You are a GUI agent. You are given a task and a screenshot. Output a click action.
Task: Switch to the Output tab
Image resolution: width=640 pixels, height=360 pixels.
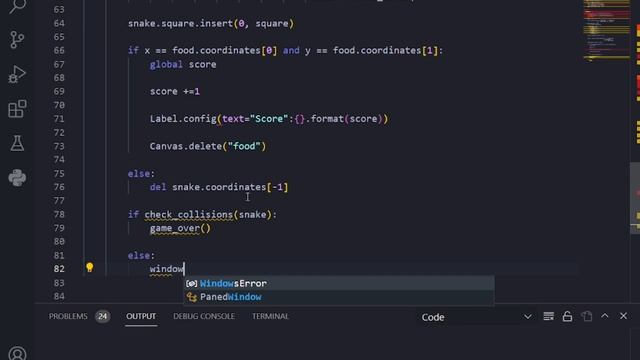[141, 316]
